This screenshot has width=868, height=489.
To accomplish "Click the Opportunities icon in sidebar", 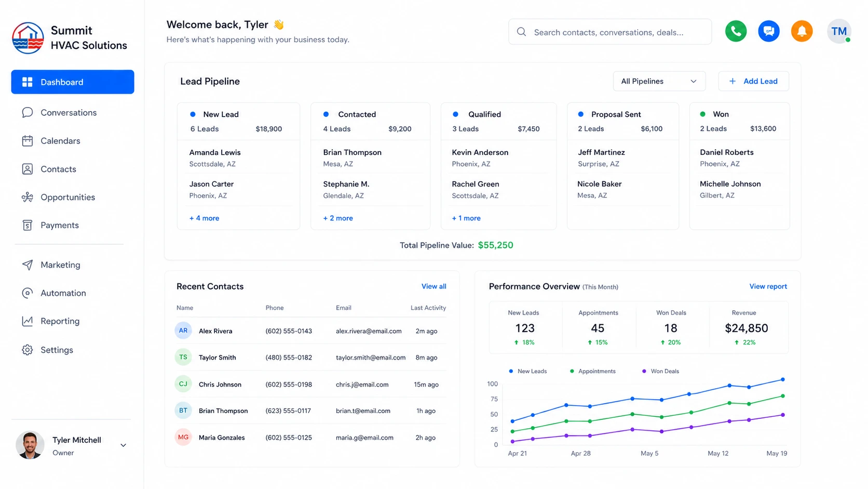I will (28, 197).
